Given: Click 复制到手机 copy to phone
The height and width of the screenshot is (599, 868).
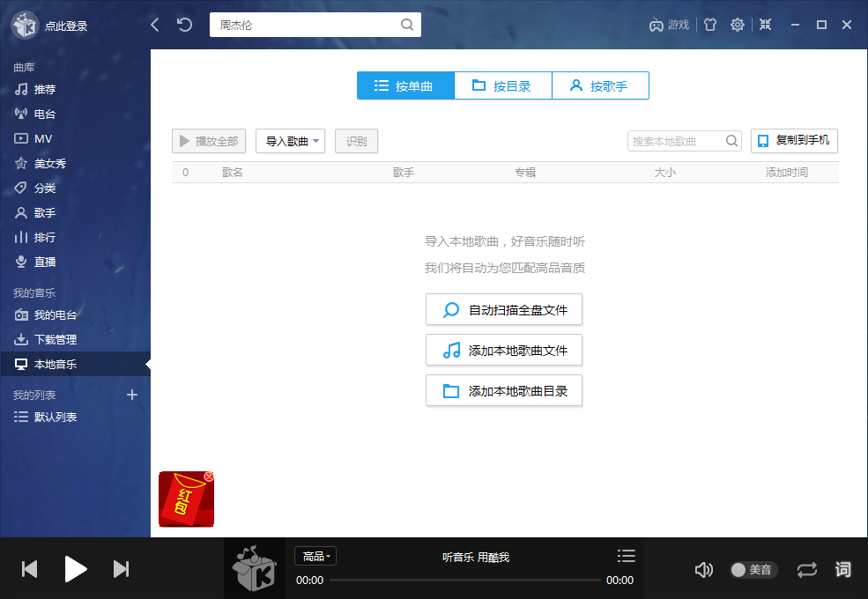Looking at the screenshot, I should click(794, 141).
